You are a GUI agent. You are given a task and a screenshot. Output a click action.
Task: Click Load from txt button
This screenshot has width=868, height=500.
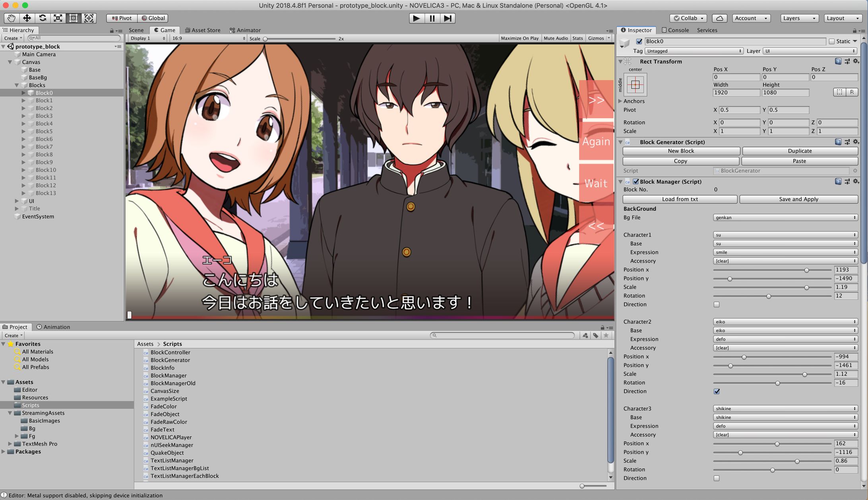pyautogui.click(x=680, y=199)
